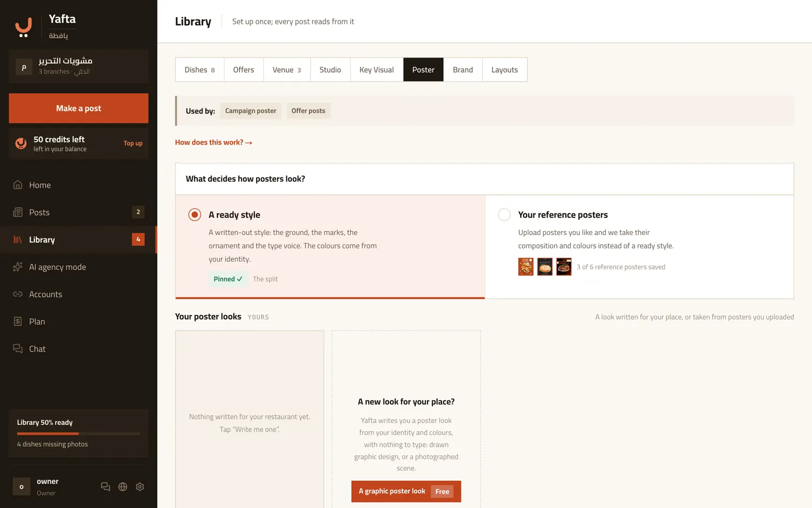Click the 'Make a post' button
The width and height of the screenshot is (812, 508).
[x=78, y=108]
